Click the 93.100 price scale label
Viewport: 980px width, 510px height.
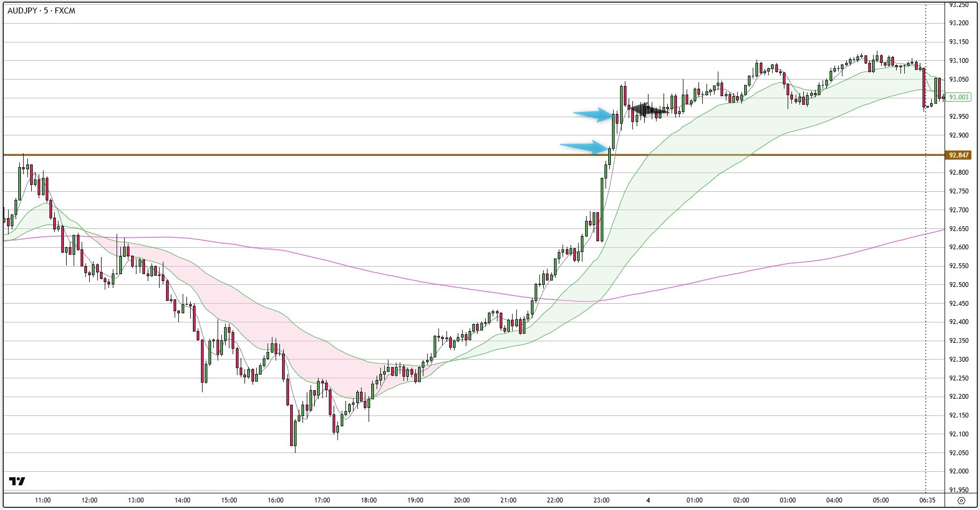(959, 61)
